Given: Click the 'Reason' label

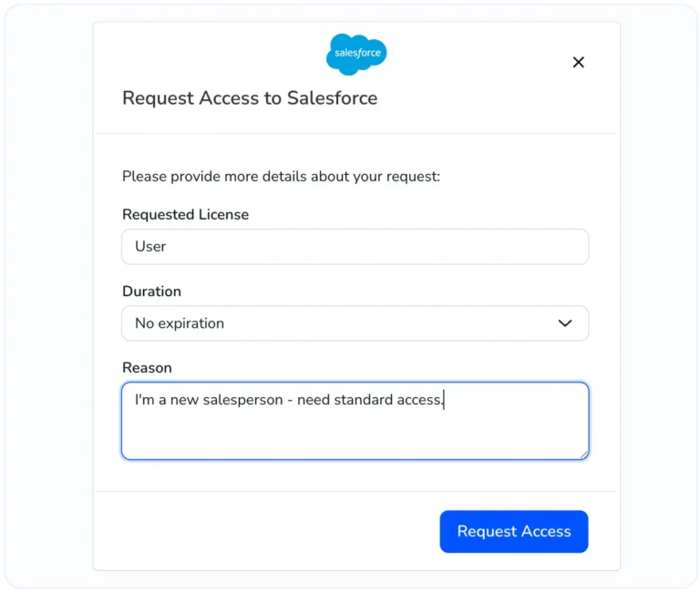Looking at the screenshot, I should coord(147,368).
